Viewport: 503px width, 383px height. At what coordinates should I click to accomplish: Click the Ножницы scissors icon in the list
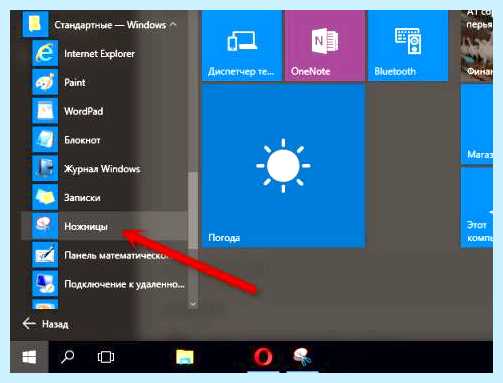coord(45,226)
